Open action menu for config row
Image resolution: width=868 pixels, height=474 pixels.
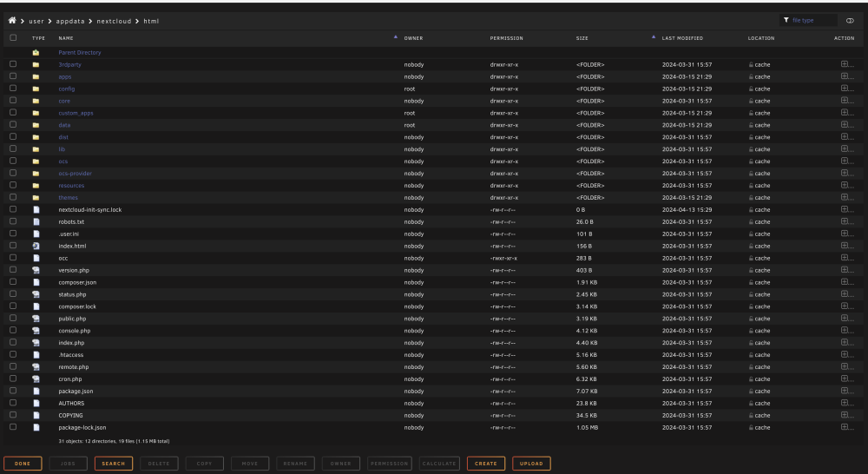(845, 89)
